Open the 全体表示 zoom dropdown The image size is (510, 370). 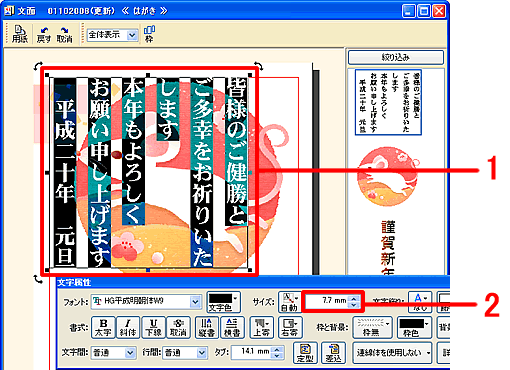[132, 35]
